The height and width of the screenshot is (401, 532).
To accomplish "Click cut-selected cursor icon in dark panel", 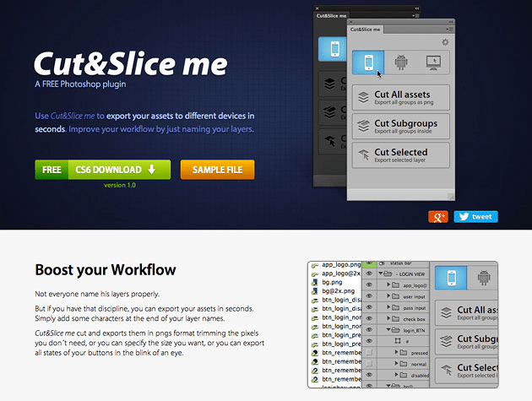I will [x=330, y=141].
